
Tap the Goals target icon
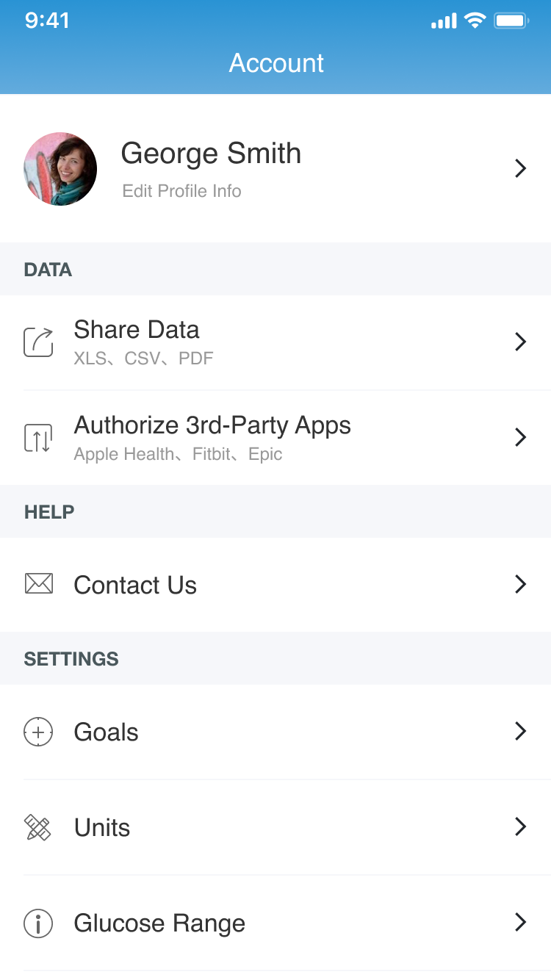(x=38, y=732)
